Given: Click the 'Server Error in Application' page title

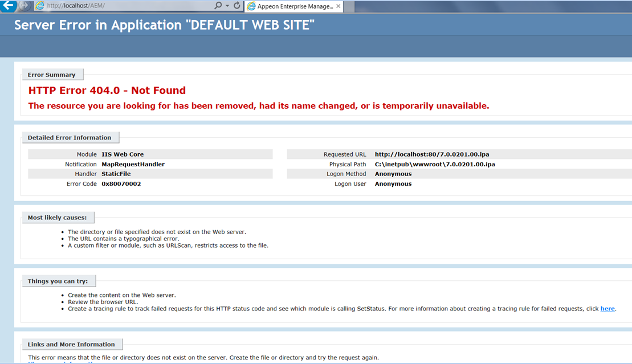Looking at the screenshot, I should coord(165,25).
